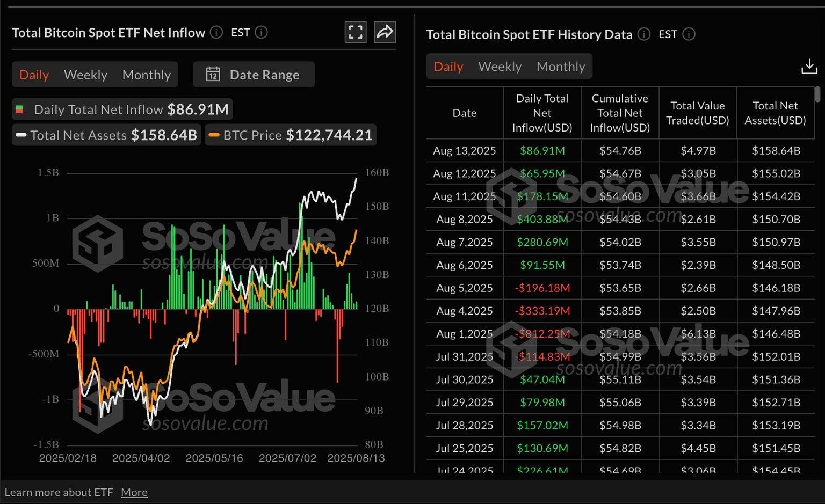Viewport: 825px width, 504px height.
Task: Click info icon next to history EST
Action: [x=689, y=34]
